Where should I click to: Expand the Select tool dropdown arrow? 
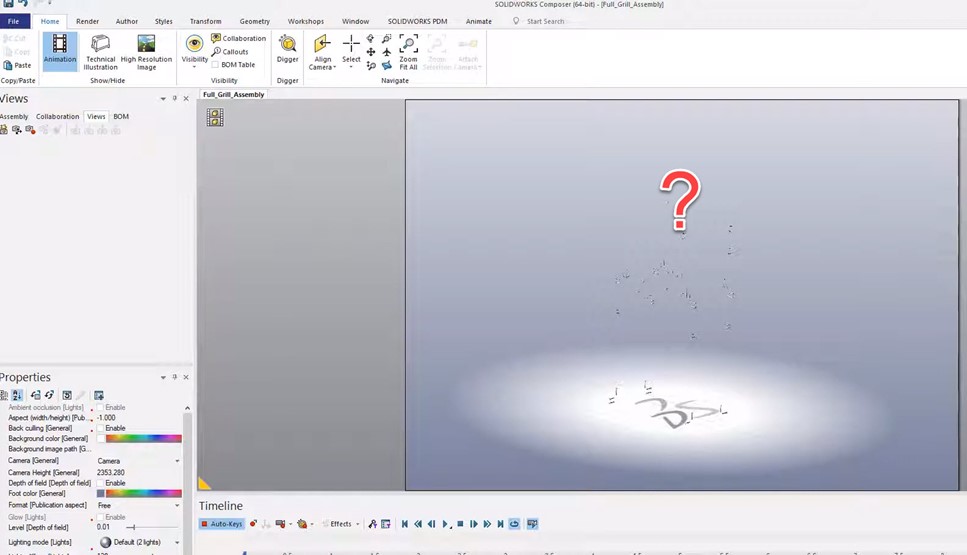[x=351, y=67]
